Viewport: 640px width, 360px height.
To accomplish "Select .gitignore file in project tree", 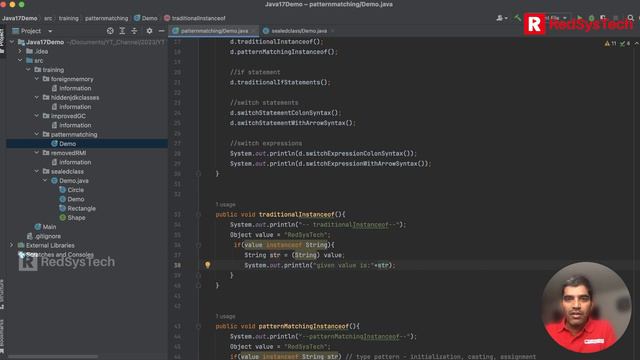I will click(47, 236).
